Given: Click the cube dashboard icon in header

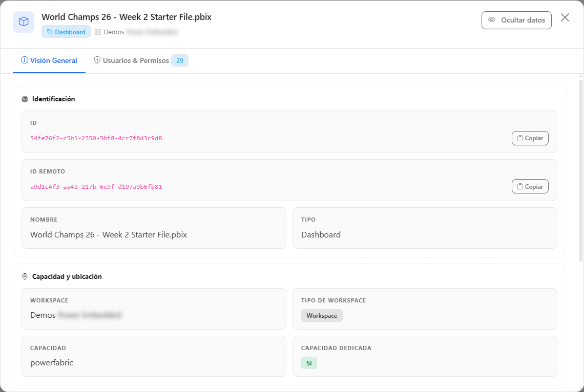Looking at the screenshot, I should point(24,22).
